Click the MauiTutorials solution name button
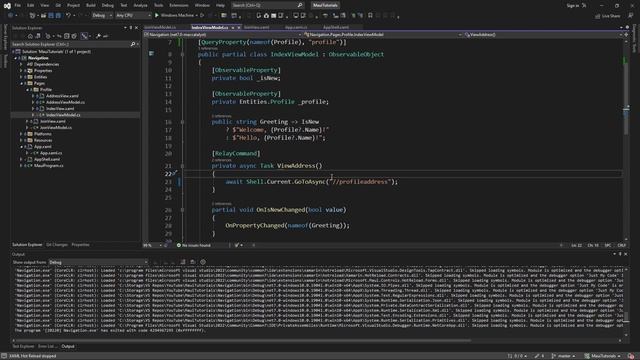This screenshot has width=640, height=360. pos(325,5)
